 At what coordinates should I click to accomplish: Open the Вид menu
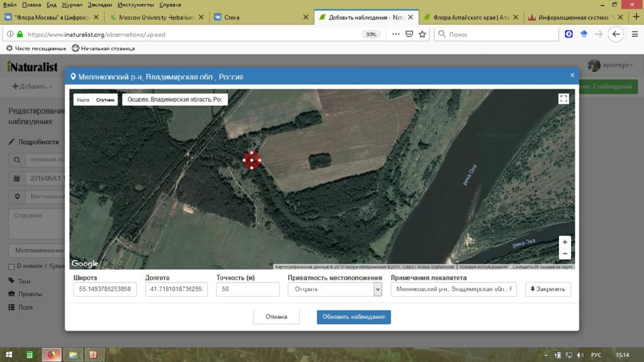(52, 4)
